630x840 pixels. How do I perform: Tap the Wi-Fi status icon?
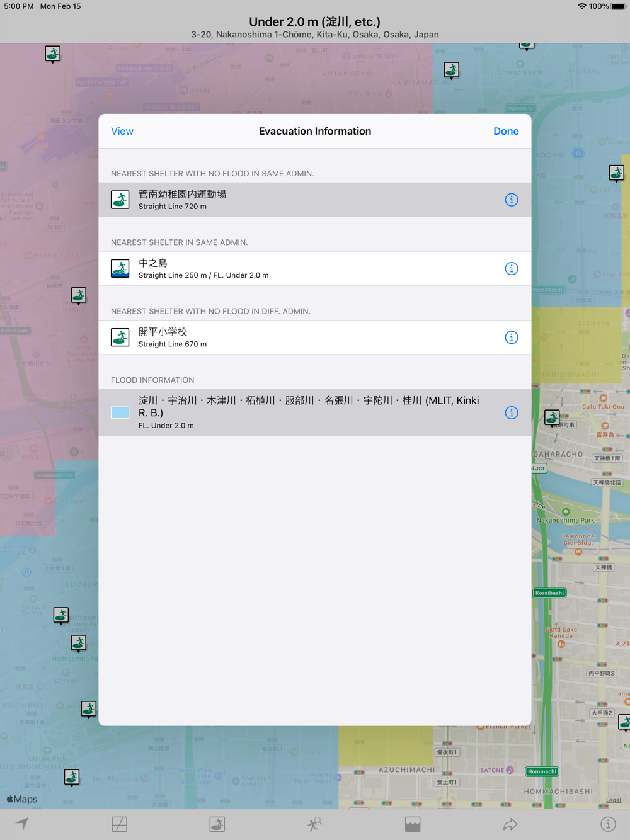click(x=581, y=6)
